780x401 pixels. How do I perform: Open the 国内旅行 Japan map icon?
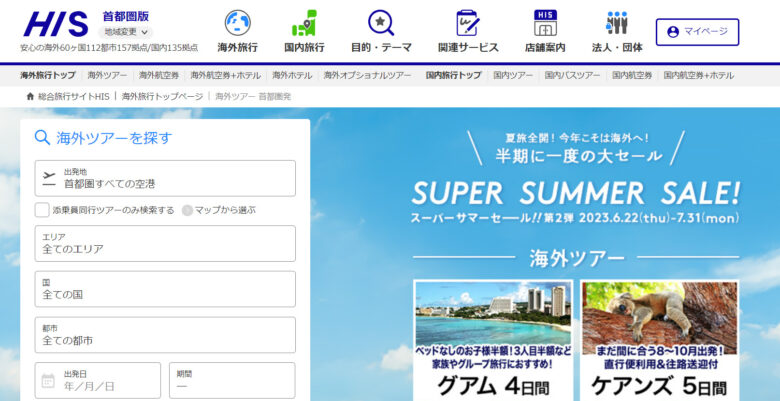pos(304,23)
